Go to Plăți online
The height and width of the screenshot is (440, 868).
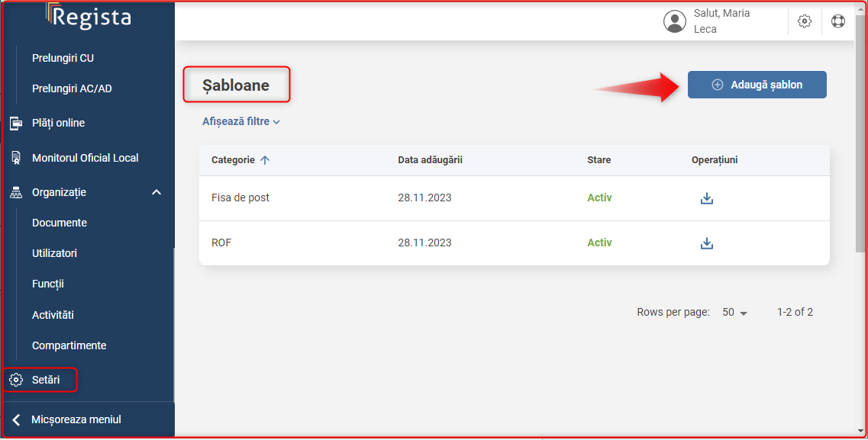pyautogui.click(x=58, y=123)
